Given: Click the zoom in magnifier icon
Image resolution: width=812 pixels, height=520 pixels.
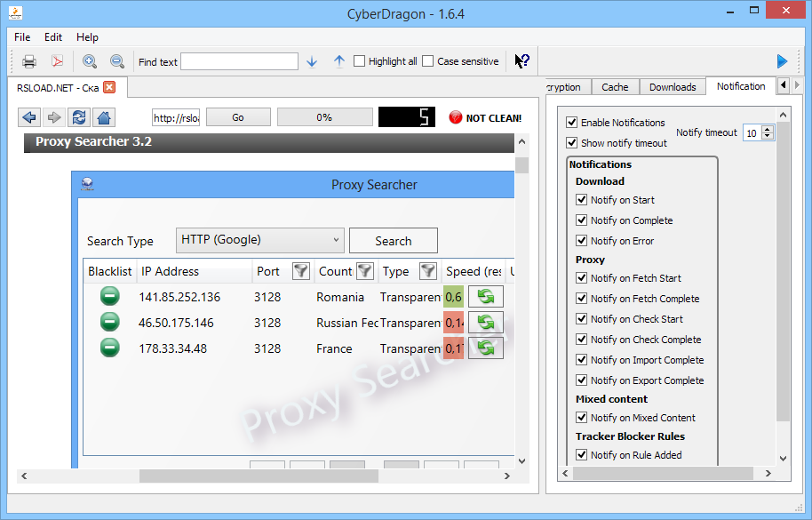Looking at the screenshot, I should pyautogui.click(x=90, y=61).
